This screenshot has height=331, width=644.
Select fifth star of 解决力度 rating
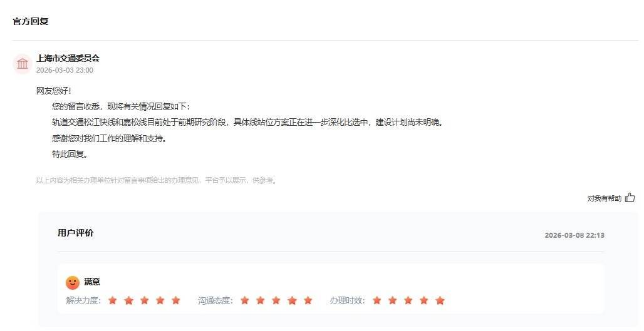click(176, 300)
